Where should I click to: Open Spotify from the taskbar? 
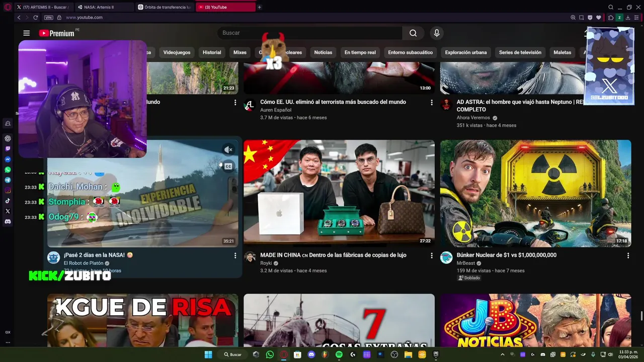[339, 354]
